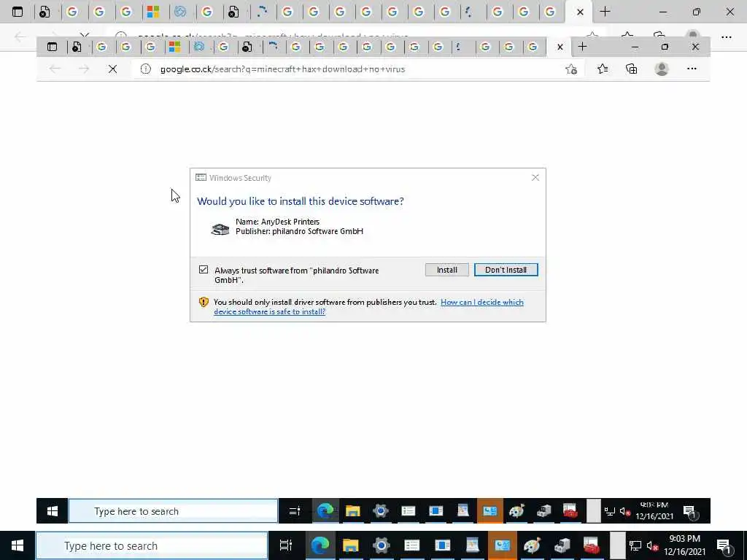Open network status icon on inner taskbar

click(x=609, y=512)
